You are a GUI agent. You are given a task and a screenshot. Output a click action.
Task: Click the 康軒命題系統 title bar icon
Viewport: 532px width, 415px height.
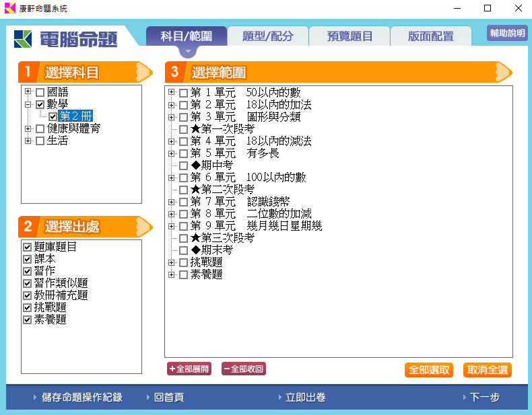tap(9, 8)
